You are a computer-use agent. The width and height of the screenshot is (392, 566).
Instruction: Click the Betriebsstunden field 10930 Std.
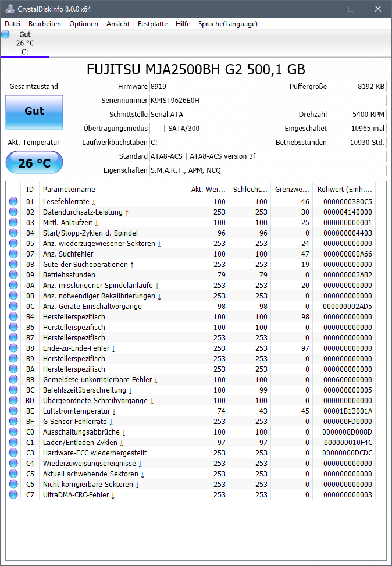(x=357, y=142)
